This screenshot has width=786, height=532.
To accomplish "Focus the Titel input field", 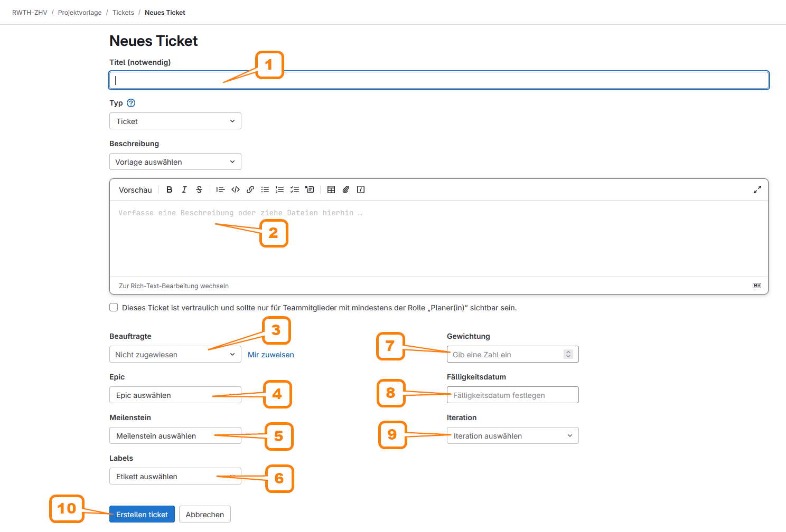I will click(439, 80).
